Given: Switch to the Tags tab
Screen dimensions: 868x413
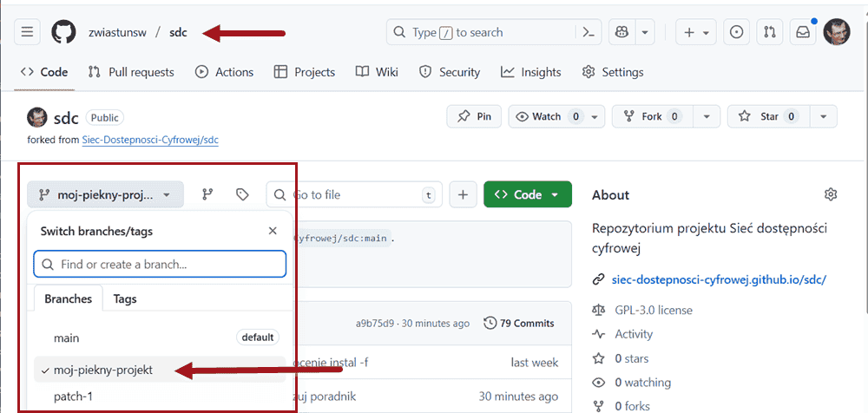Looking at the screenshot, I should pyautogui.click(x=125, y=298).
